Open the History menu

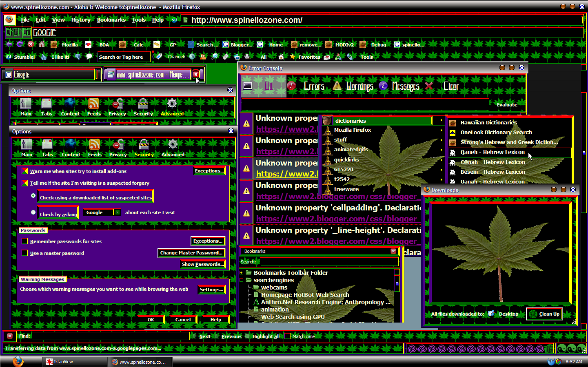pyautogui.click(x=80, y=19)
